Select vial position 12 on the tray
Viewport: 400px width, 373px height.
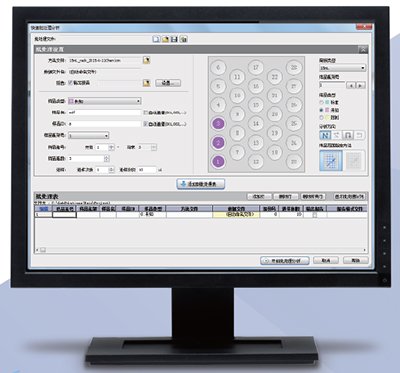click(x=256, y=162)
